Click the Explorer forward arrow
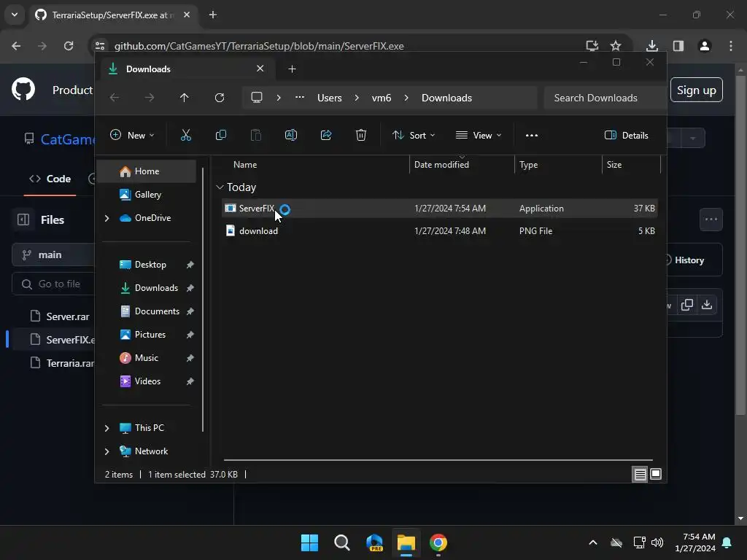 (x=149, y=98)
